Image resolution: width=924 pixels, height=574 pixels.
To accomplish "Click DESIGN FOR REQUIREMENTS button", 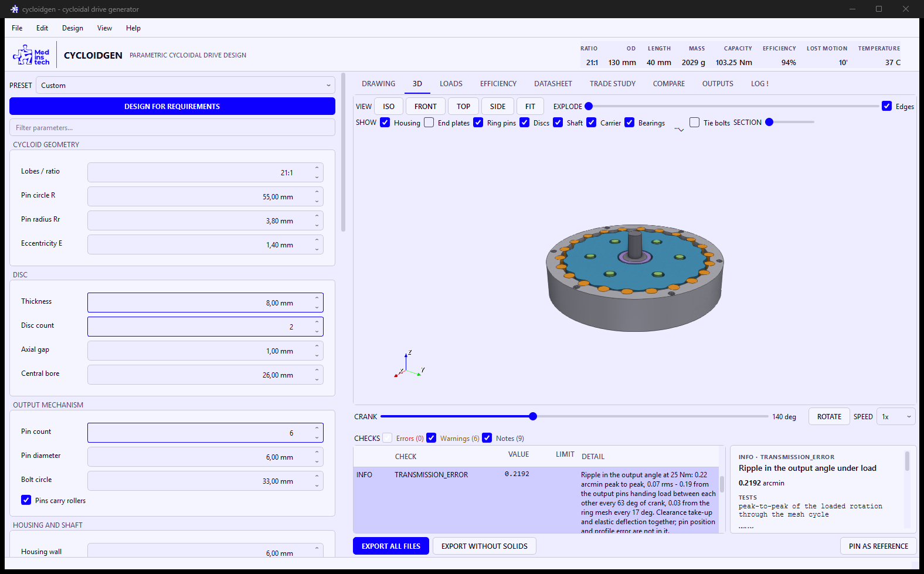I will coord(172,106).
